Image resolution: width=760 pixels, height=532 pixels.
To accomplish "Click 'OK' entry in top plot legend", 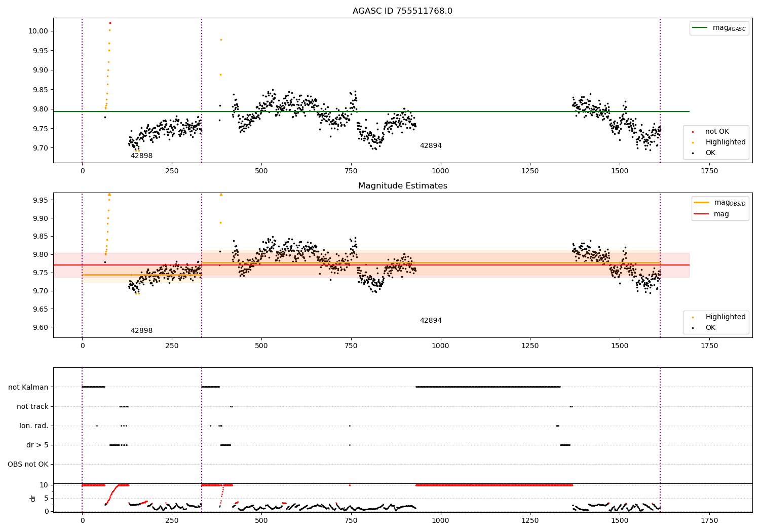I will point(704,153).
